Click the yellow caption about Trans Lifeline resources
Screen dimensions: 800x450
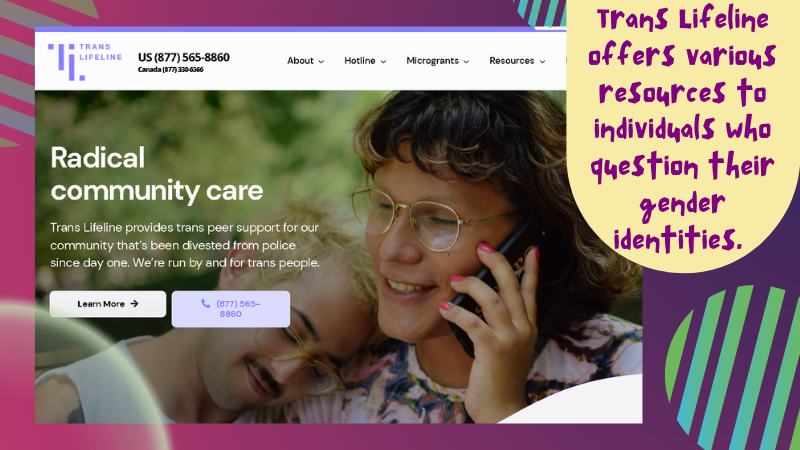point(682,131)
